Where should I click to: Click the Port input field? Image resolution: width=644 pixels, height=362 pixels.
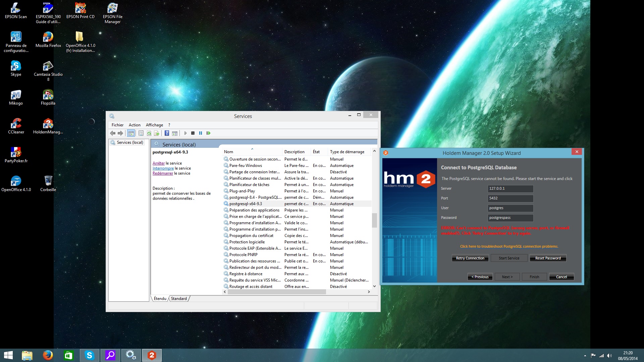click(510, 198)
